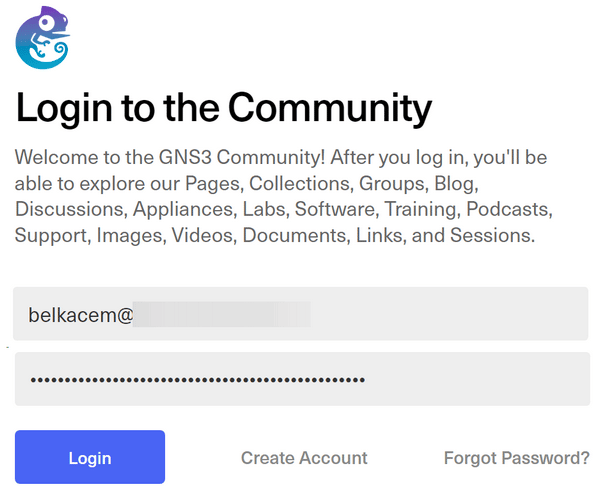Click the Login button
This screenshot has height=486, width=600.
(90, 458)
